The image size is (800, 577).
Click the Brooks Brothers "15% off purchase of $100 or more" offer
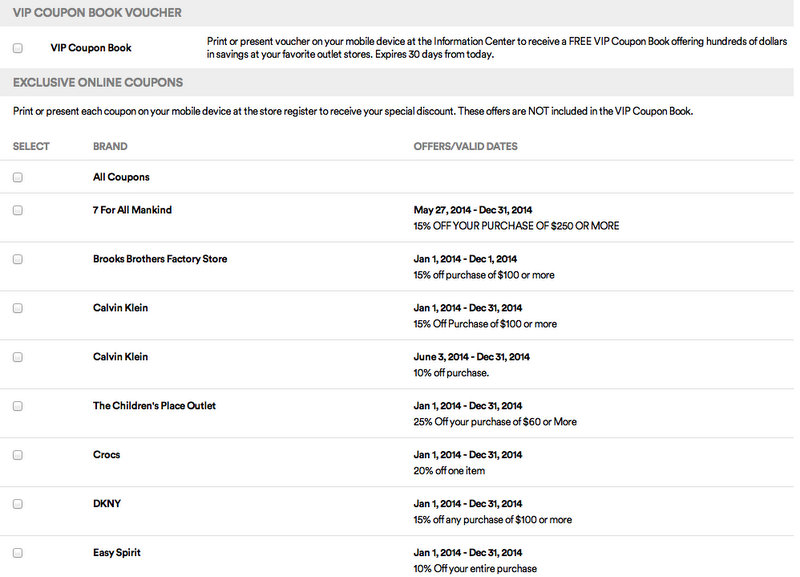click(484, 275)
